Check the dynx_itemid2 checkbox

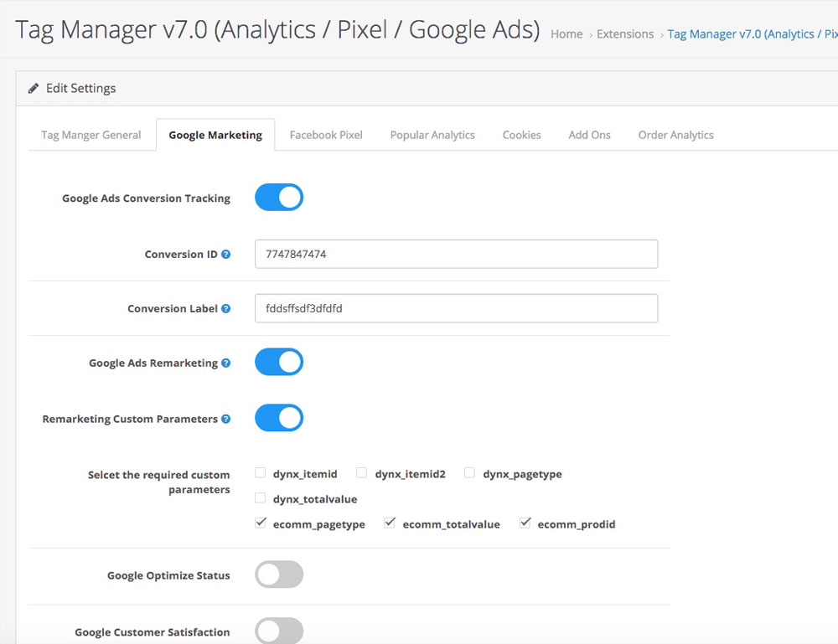(362, 472)
